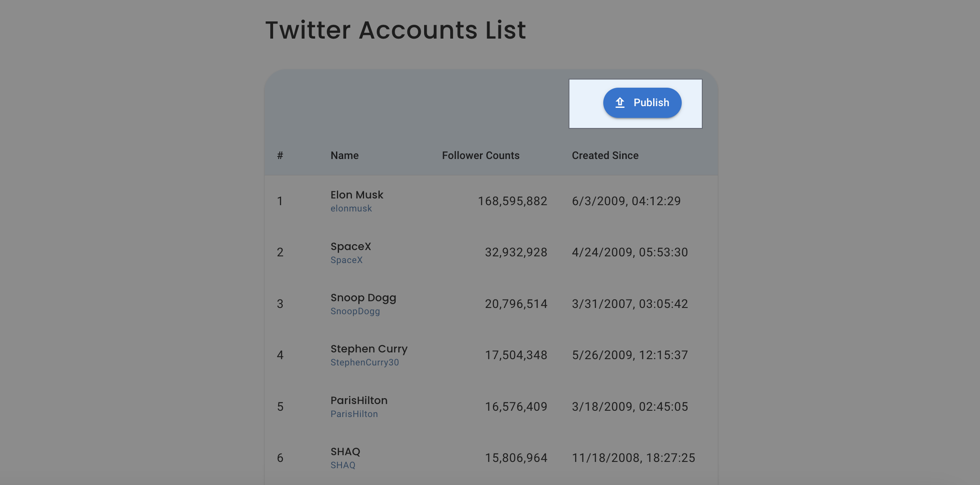
Task: Click follower count 15,806,964
Action: pos(516,458)
